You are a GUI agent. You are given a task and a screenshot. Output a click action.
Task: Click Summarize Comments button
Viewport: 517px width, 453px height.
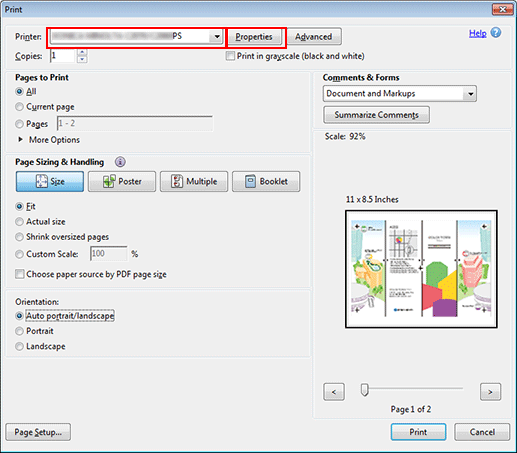click(376, 115)
